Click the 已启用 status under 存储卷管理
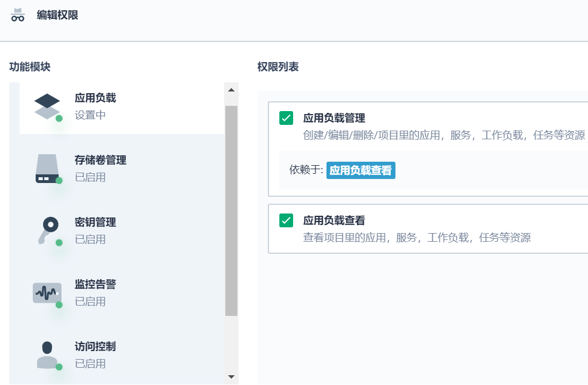The height and width of the screenshot is (385, 588). click(x=90, y=177)
